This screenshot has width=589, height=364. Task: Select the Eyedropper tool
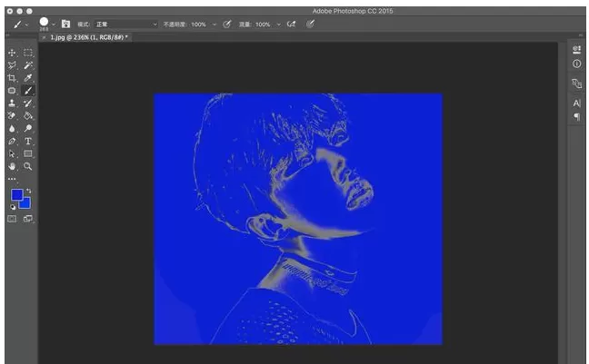(28, 78)
